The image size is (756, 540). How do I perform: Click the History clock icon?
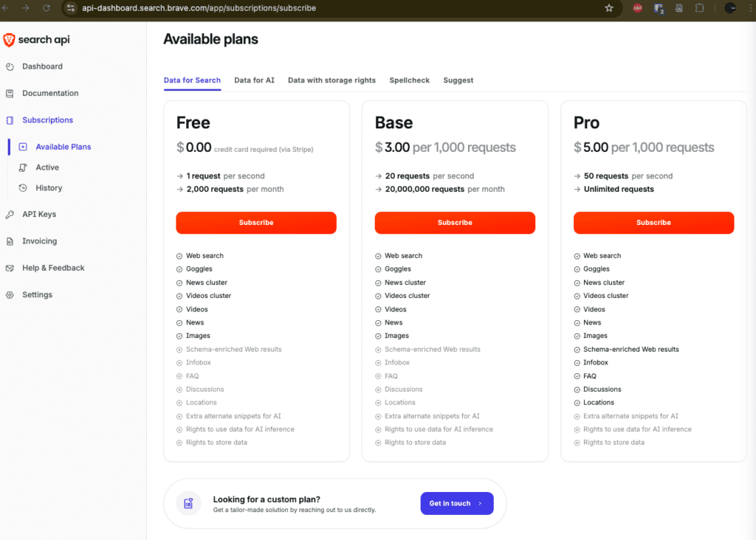point(23,188)
